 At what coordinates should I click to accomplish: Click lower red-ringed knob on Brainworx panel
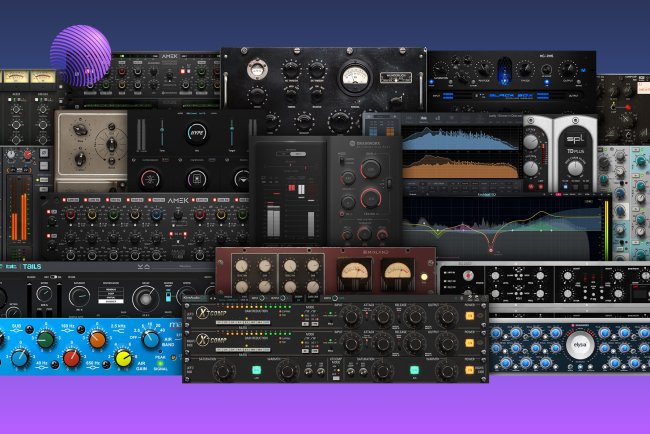pos(371,198)
